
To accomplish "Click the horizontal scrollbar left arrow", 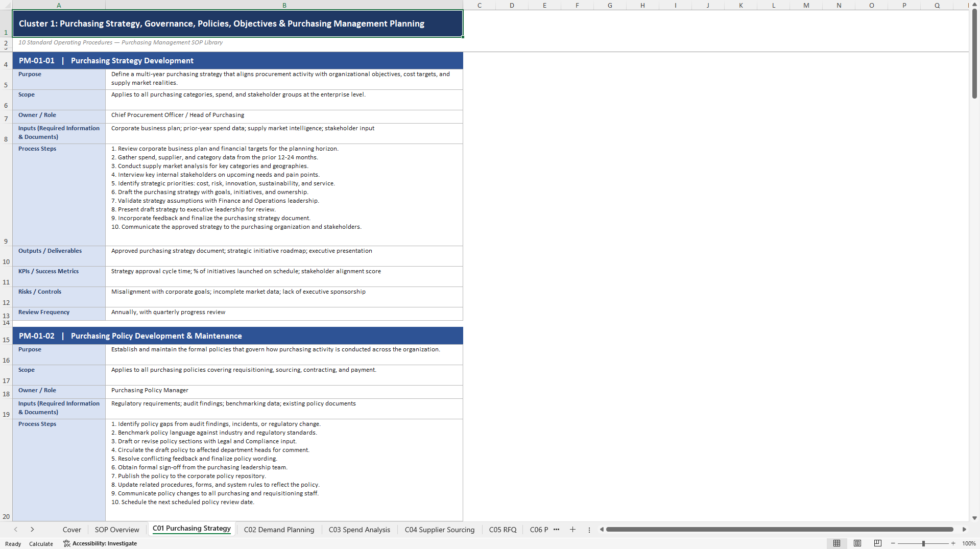I will tap(602, 530).
